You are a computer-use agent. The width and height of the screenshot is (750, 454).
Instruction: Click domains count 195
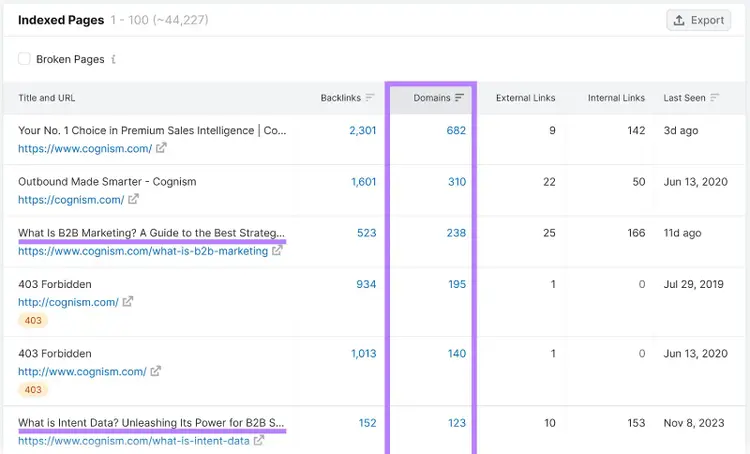point(457,284)
